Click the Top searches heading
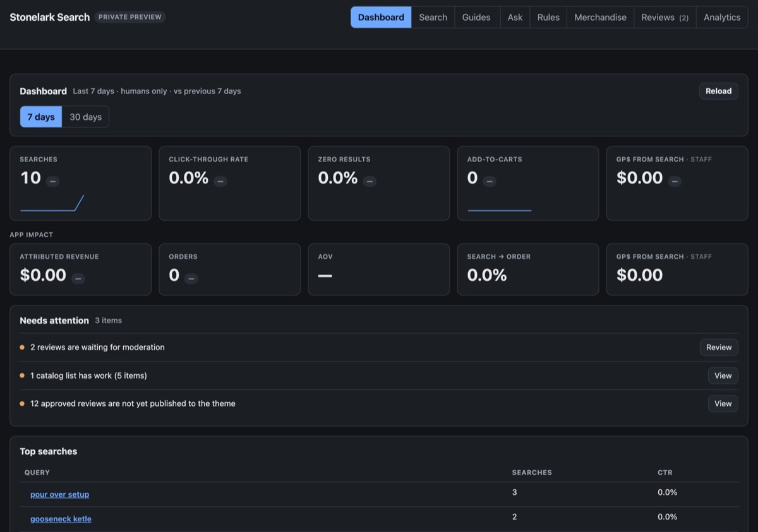The width and height of the screenshot is (758, 532). click(49, 451)
